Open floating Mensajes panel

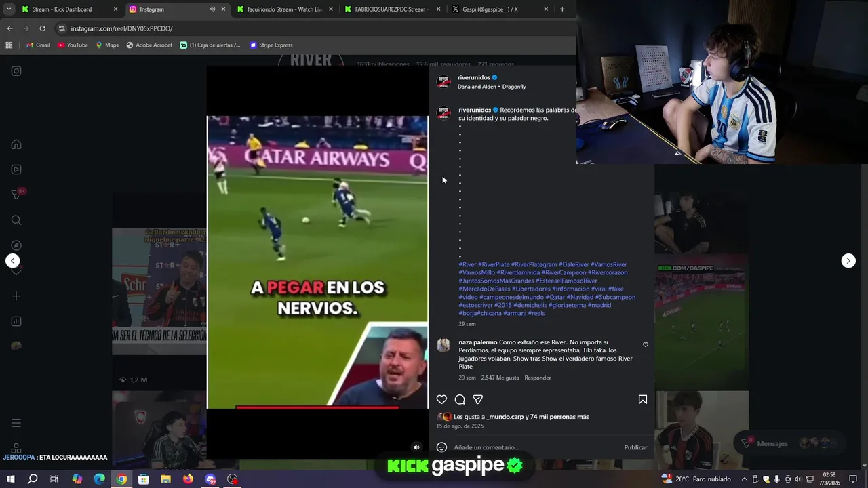coord(790,443)
